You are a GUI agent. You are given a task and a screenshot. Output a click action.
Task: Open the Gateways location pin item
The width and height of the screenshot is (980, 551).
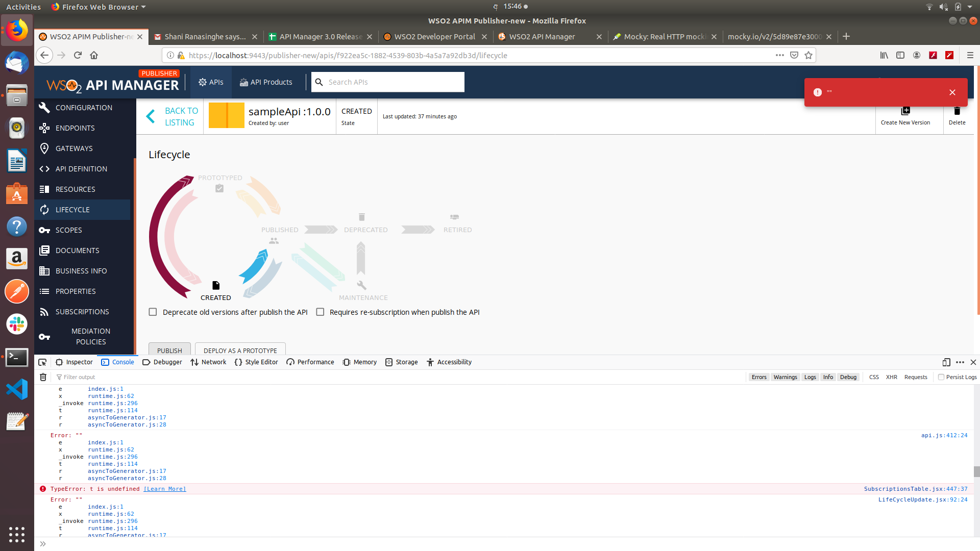pos(82,148)
